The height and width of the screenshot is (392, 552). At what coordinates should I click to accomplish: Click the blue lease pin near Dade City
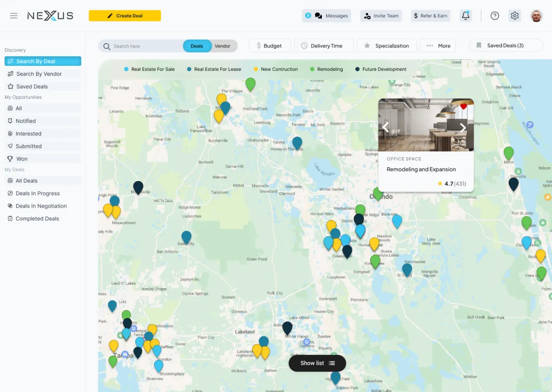[x=186, y=238]
